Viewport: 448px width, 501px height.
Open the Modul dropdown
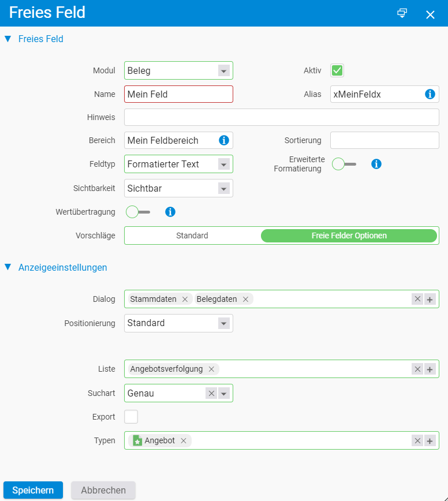coord(223,70)
